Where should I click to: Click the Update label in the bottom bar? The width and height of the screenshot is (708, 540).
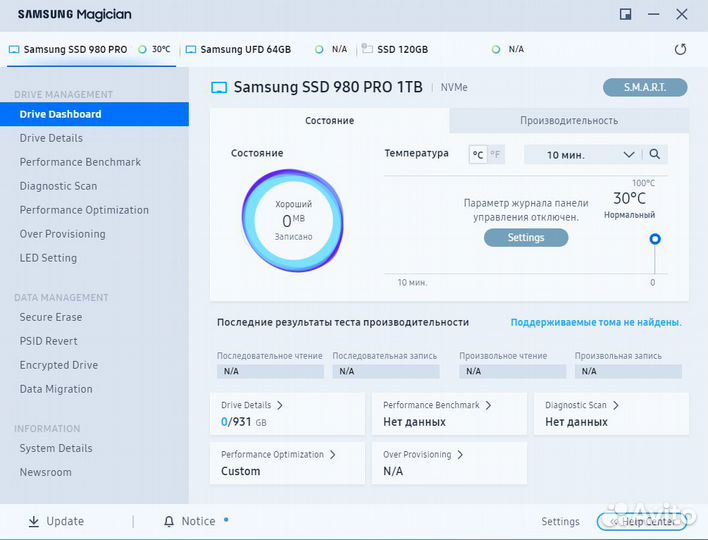[65, 521]
